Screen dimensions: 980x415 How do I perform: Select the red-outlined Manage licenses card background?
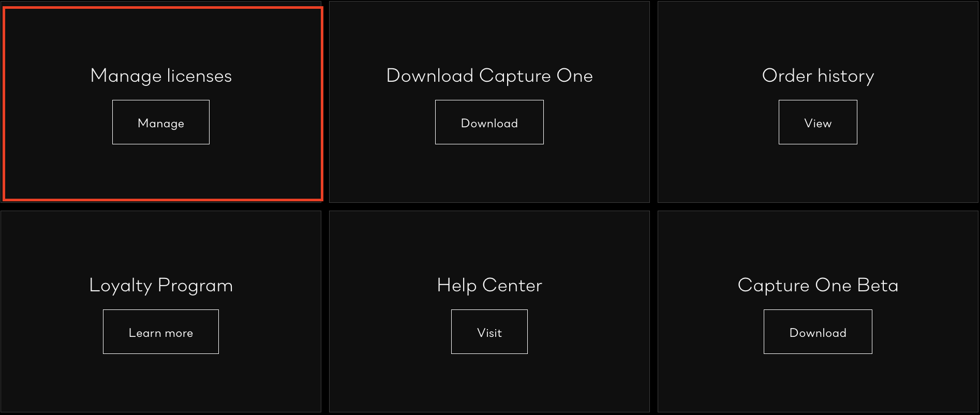click(161, 171)
